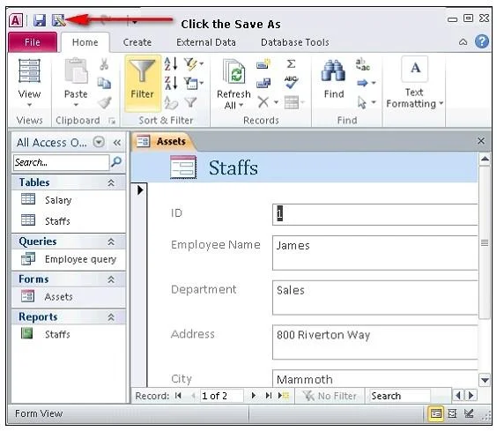Go to next record button
The height and width of the screenshot is (431, 504).
coord(254,395)
